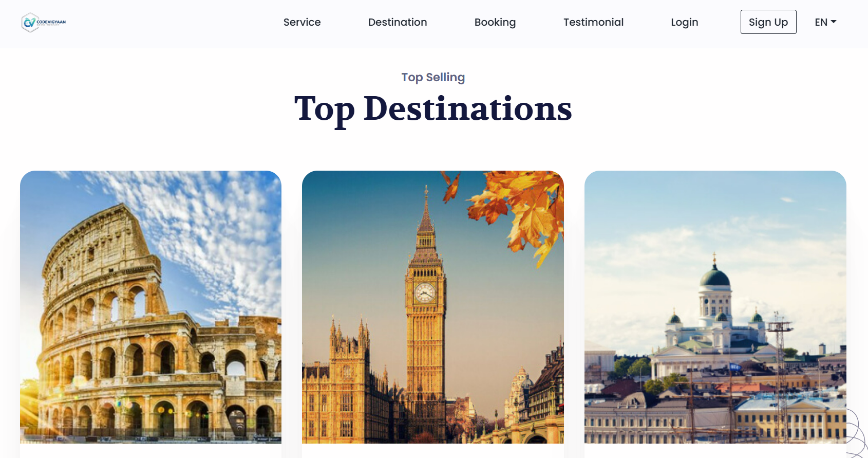Click the Top Selling subtitle text

pos(433,77)
